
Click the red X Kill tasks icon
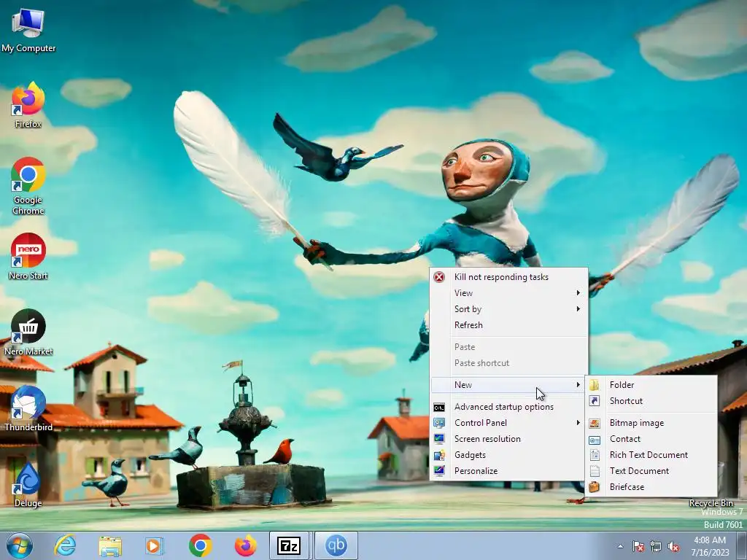438,276
